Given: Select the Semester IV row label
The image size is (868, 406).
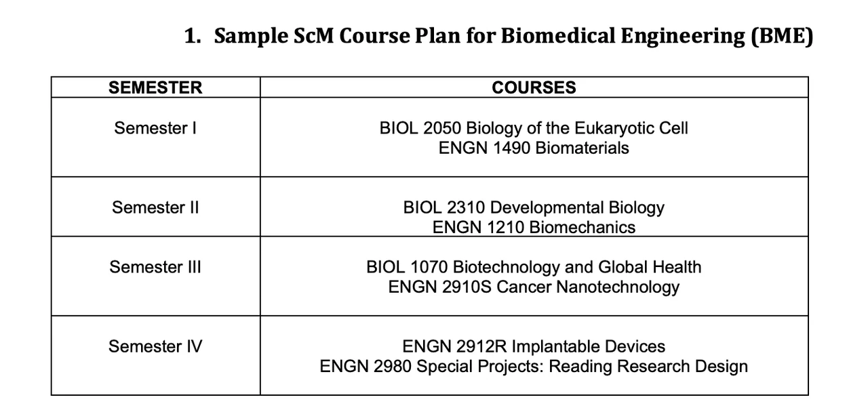Looking at the screenshot, I should pos(155,346).
